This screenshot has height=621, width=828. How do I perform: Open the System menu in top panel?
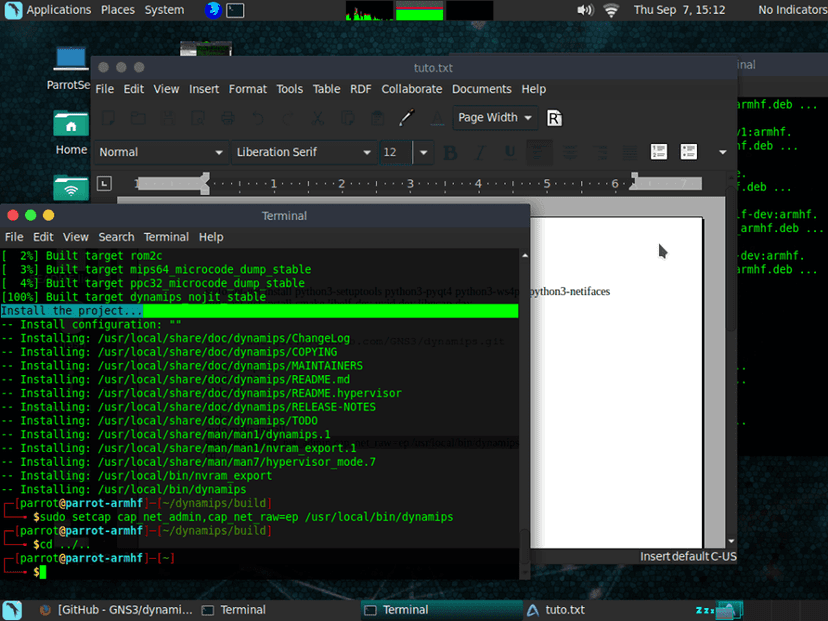pos(164,10)
